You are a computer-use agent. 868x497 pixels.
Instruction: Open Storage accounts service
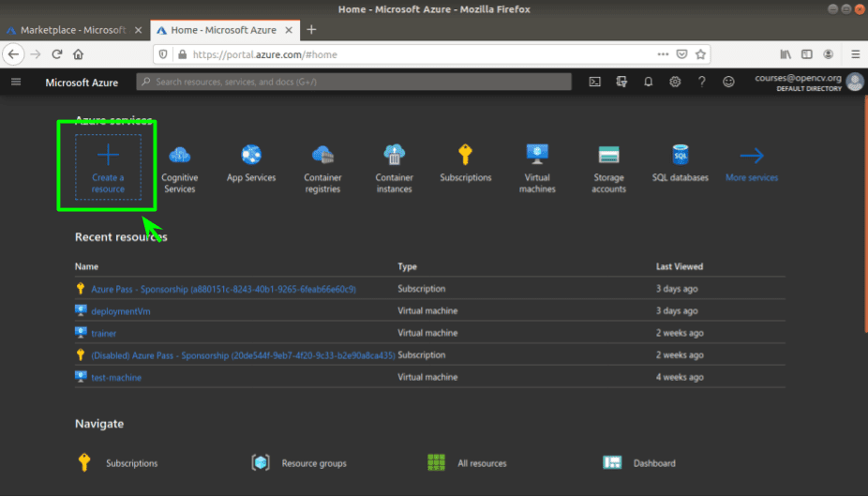pos(608,169)
